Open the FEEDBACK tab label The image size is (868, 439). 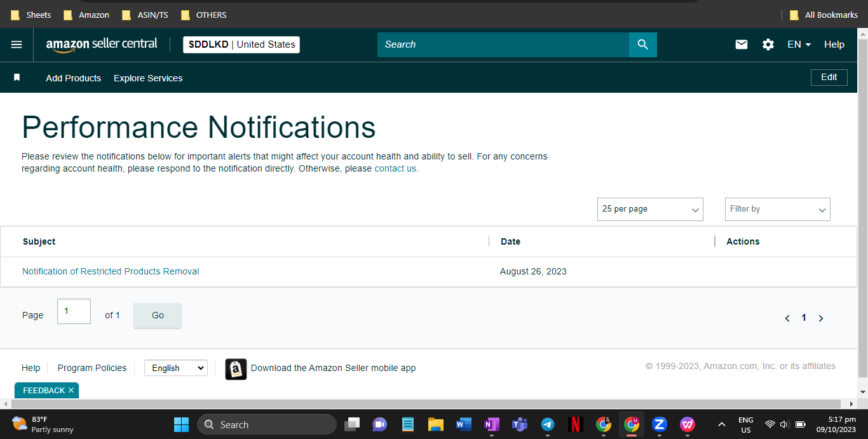click(44, 390)
